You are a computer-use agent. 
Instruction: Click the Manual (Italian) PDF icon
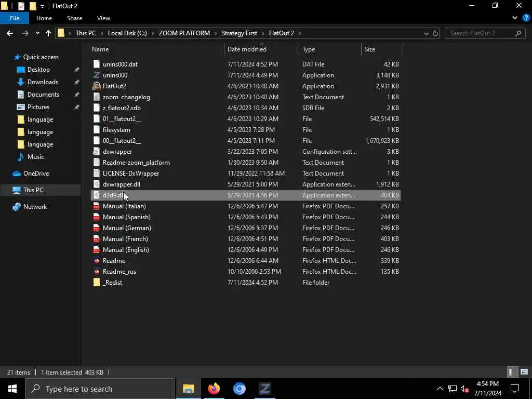97,206
